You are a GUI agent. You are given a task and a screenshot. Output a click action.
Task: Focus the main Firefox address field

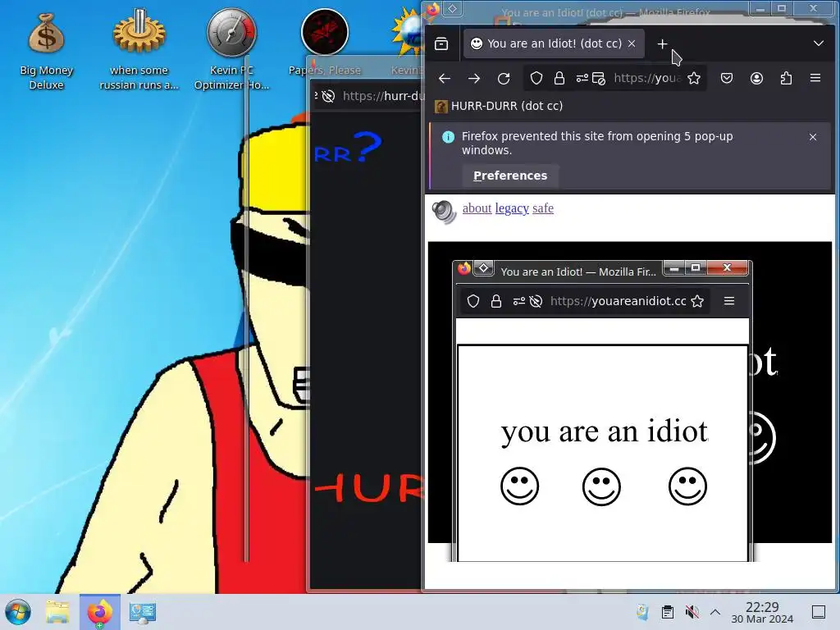tap(647, 78)
